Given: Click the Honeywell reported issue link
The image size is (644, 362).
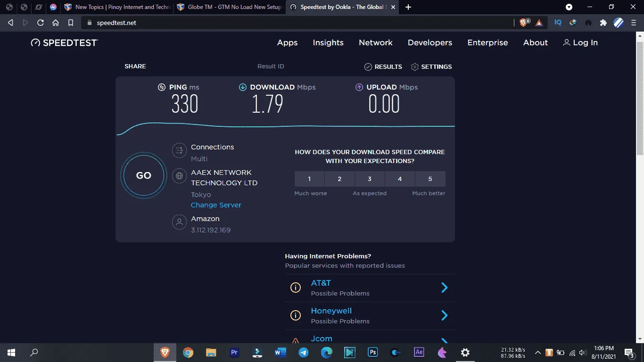Looking at the screenshot, I should 331,311.
